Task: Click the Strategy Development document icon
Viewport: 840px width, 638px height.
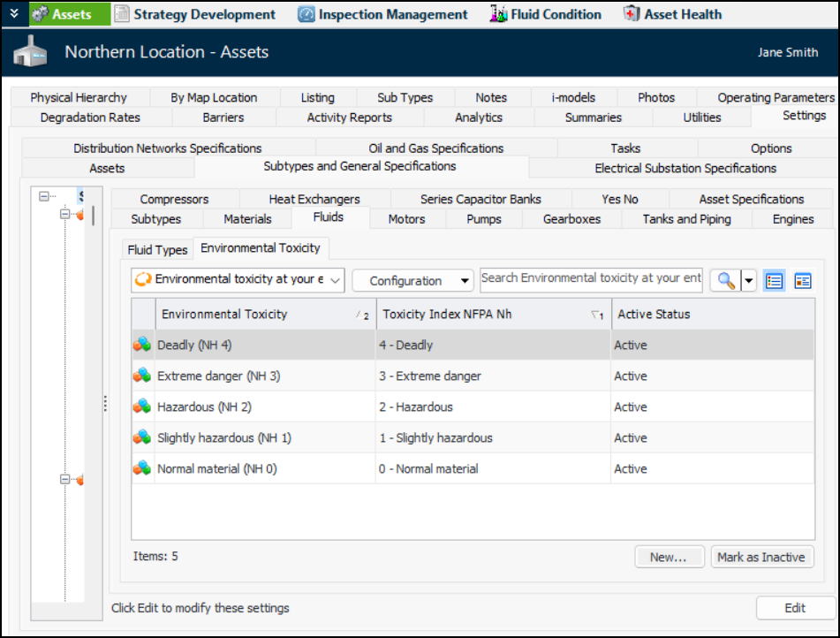Action: [x=122, y=14]
